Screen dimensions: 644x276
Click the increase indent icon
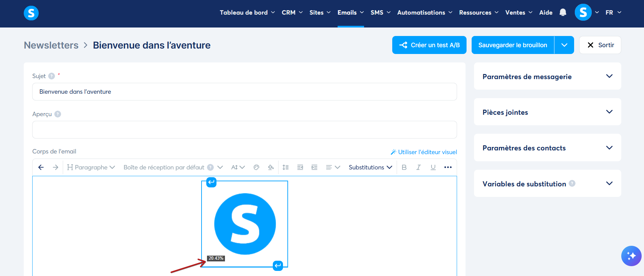pyautogui.click(x=315, y=167)
